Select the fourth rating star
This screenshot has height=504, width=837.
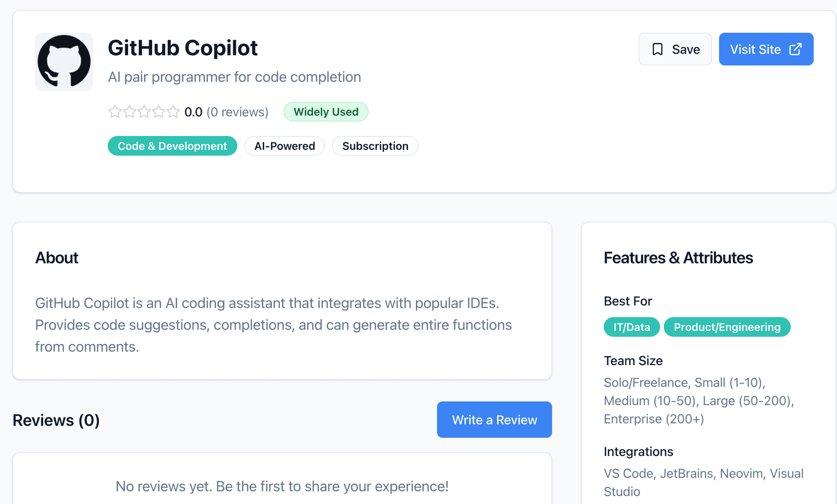(159, 112)
